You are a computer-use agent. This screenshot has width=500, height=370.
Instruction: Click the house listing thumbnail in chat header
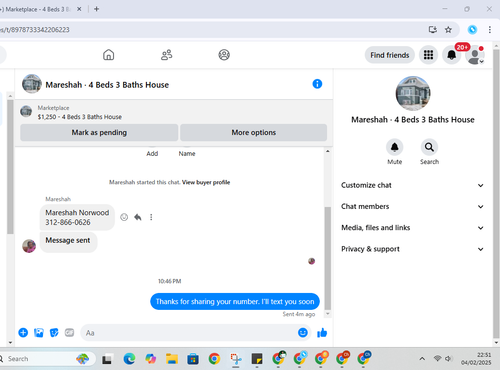32,84
